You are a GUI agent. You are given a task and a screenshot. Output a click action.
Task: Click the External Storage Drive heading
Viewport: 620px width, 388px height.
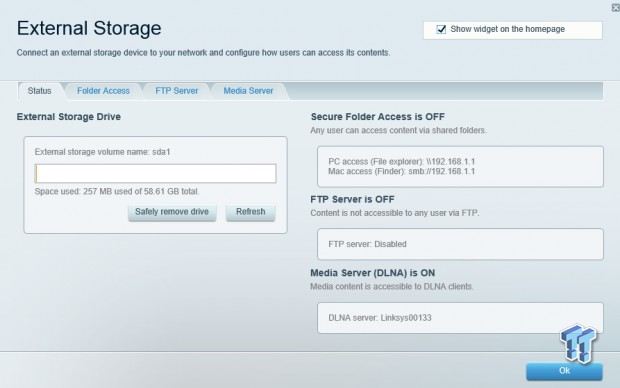click(69, 117)
